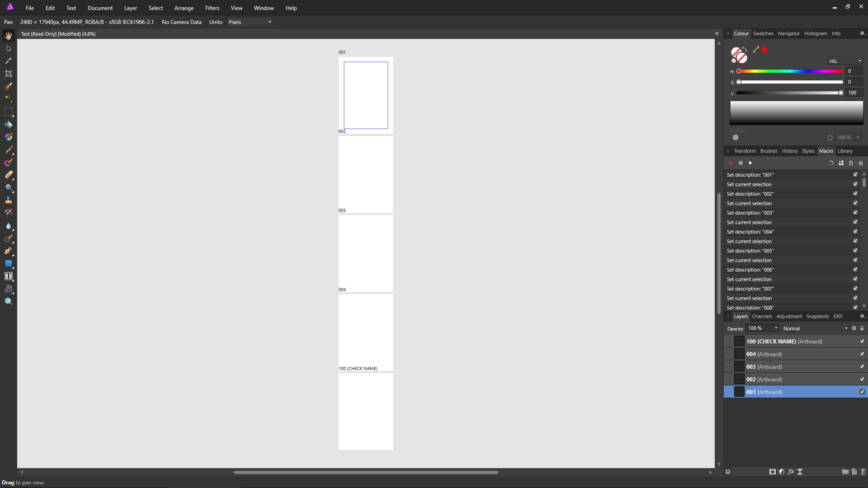Screen dimensions: 868x488
Task: Select the Gradient colour wheel tool
Action: [x=9, y=137]
